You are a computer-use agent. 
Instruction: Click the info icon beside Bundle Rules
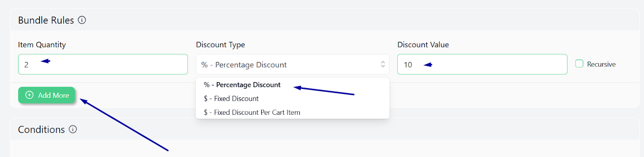pos(82,20)
